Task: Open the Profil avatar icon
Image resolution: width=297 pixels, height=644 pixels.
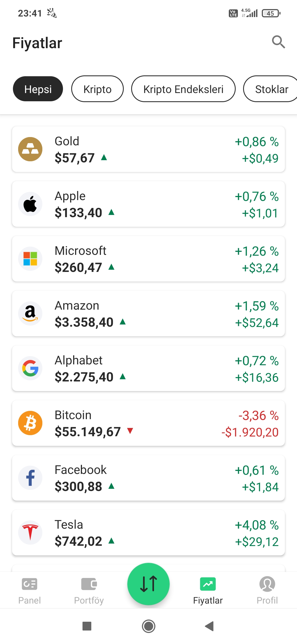Action: [x=267, y=584]
